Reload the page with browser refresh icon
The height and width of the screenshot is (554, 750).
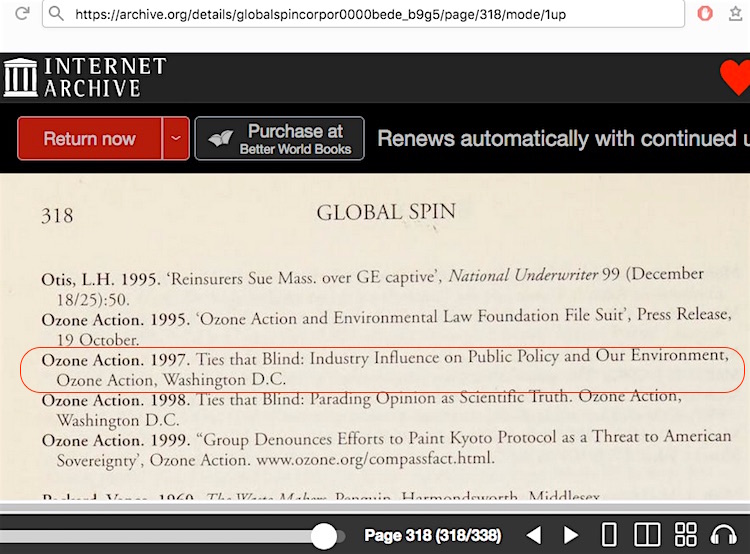coord(22,14)
